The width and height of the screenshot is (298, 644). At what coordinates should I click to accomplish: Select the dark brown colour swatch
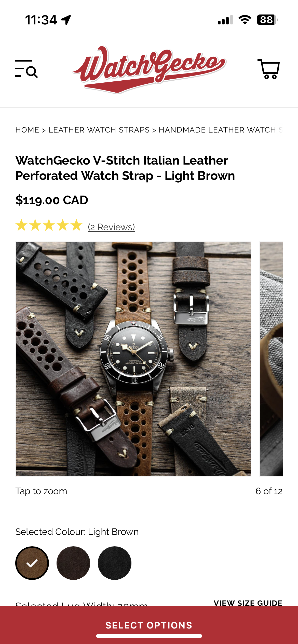coord(73,563)
